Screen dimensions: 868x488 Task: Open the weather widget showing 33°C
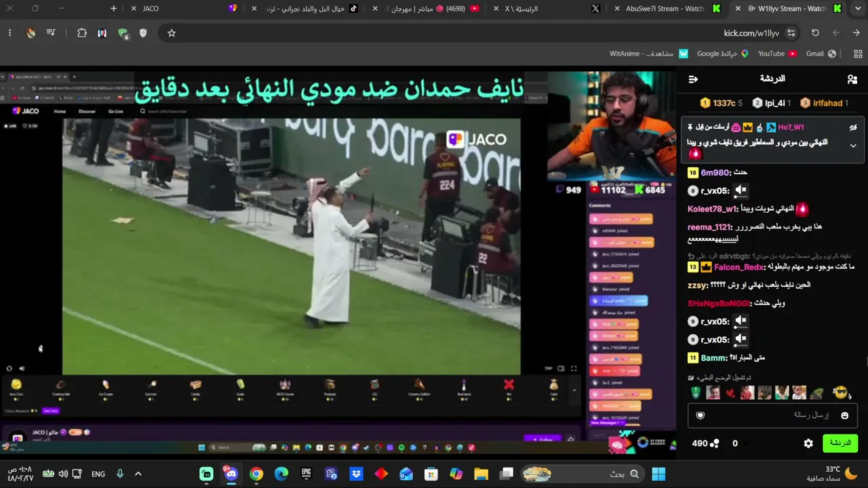click(833, 474)
